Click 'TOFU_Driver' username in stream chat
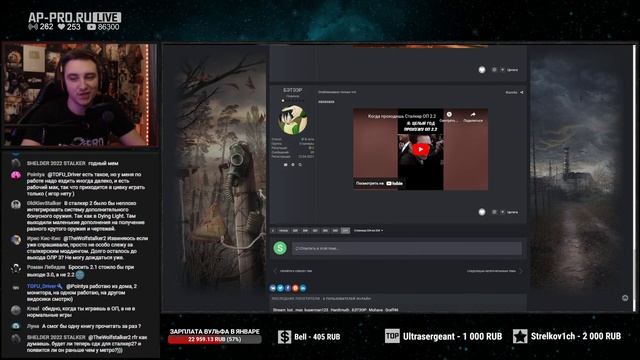The width and height of the screenshot is (640, 360). tap(42, 286)
